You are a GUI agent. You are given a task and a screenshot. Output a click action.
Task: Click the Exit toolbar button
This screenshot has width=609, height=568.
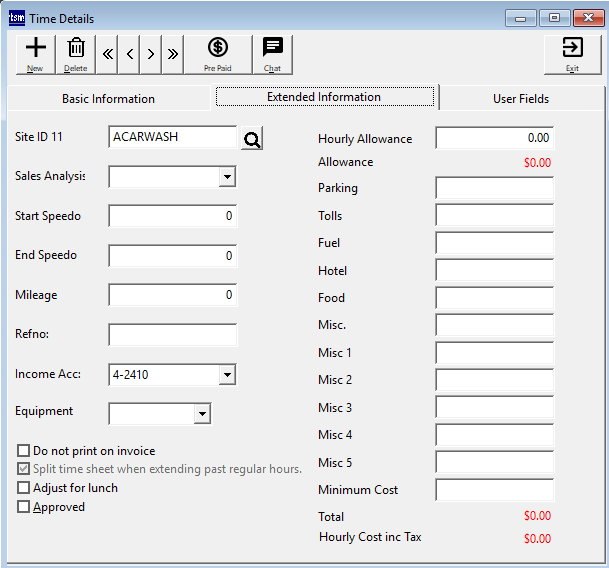point(572,53)
